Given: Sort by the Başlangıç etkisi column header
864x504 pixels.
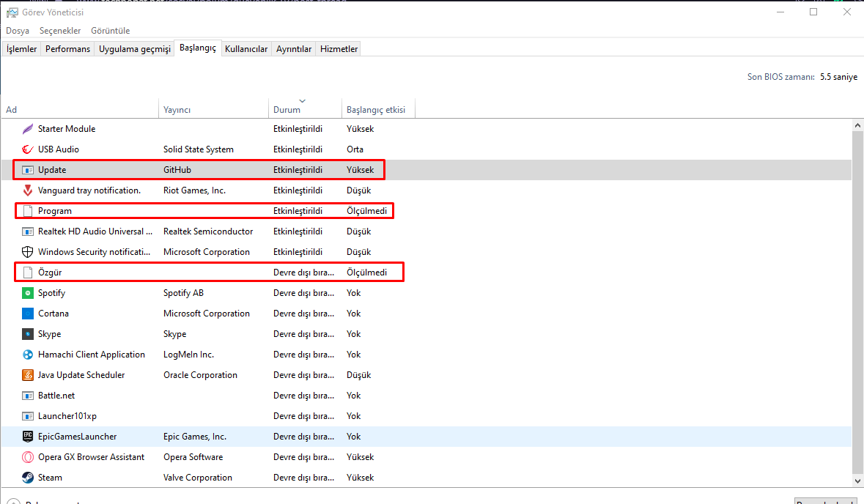Looking at the screenshot, I should (x=379, y=108).
